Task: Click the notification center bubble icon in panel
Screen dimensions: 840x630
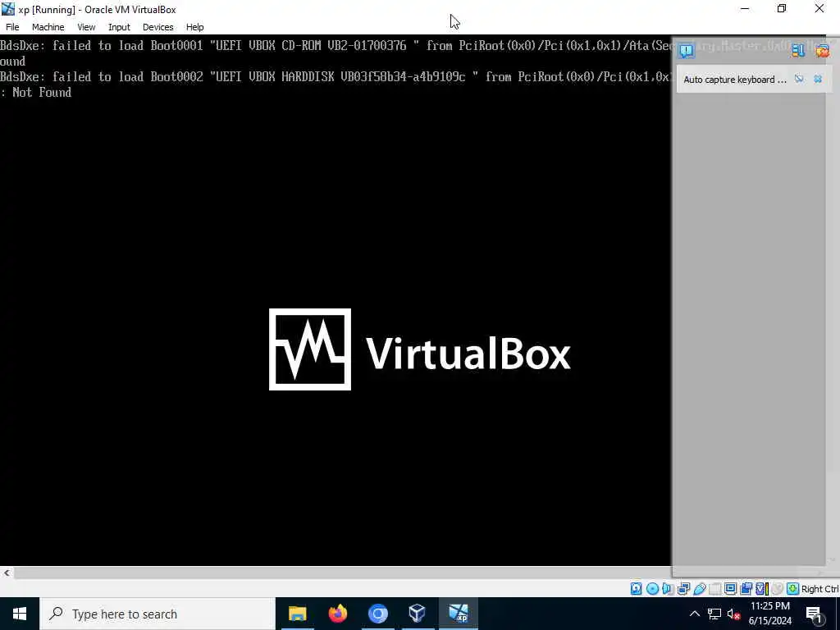Action: click(x=687, y=51)
